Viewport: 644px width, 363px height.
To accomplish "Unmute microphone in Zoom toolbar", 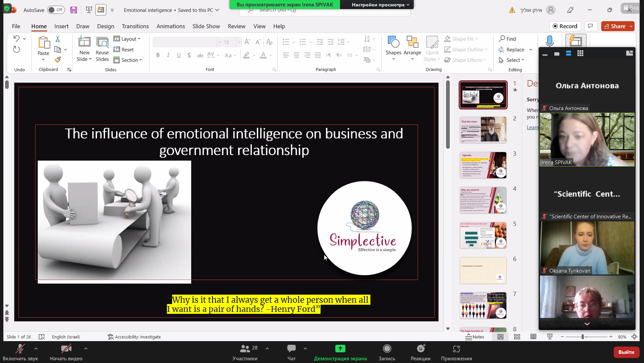I will click(21, 352).
